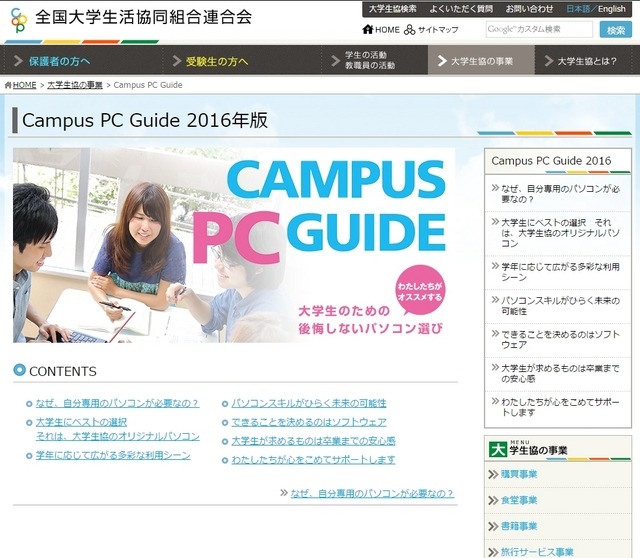Click the arrow icon beside 受験生の方へ
Image resolution: width=640 pixels, height=558 pixels.
point(177,61)
